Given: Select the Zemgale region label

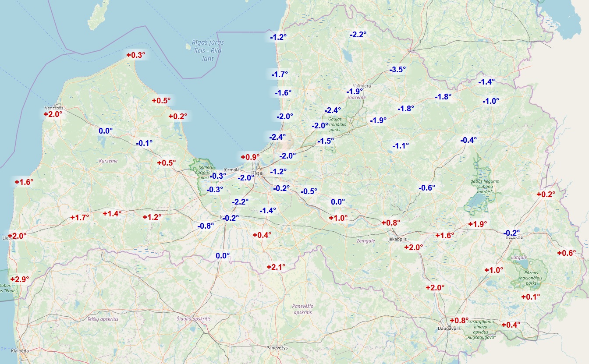Looking at the screenshot, I should point(366,240).
